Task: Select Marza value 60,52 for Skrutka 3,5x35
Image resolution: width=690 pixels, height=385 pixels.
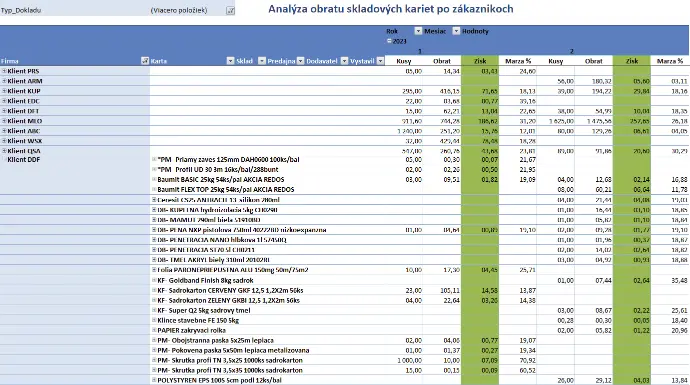Action: pos(527,370)
